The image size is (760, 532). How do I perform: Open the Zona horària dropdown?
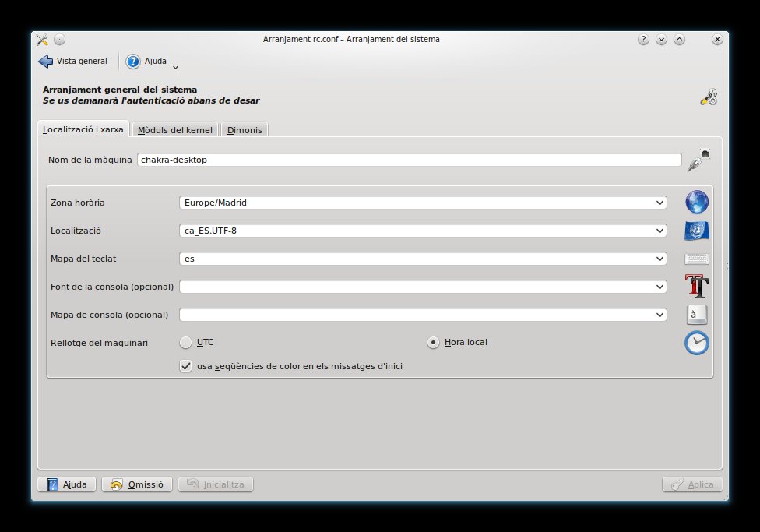[423, 203]
